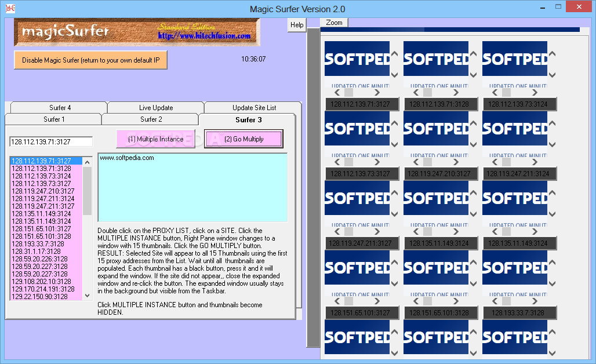Switch to the Surfer 2 tab
This screenshot has height=364, width=596.
[151, 119]
